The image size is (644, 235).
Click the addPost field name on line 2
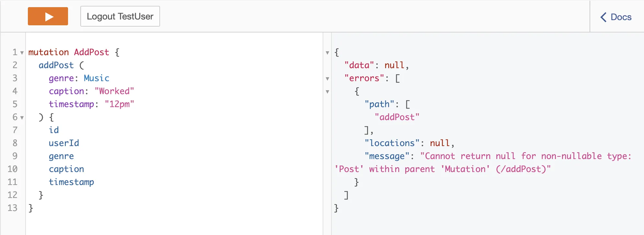(x=56, y=65)
